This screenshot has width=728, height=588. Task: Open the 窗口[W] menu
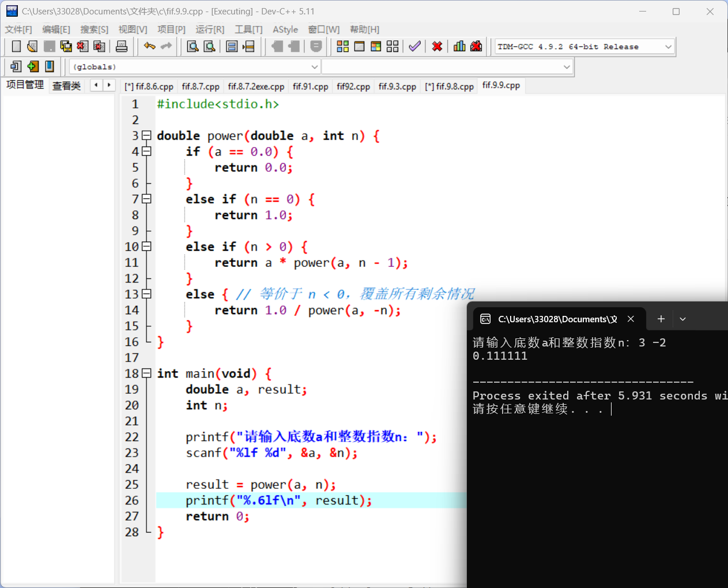point(323,29)
